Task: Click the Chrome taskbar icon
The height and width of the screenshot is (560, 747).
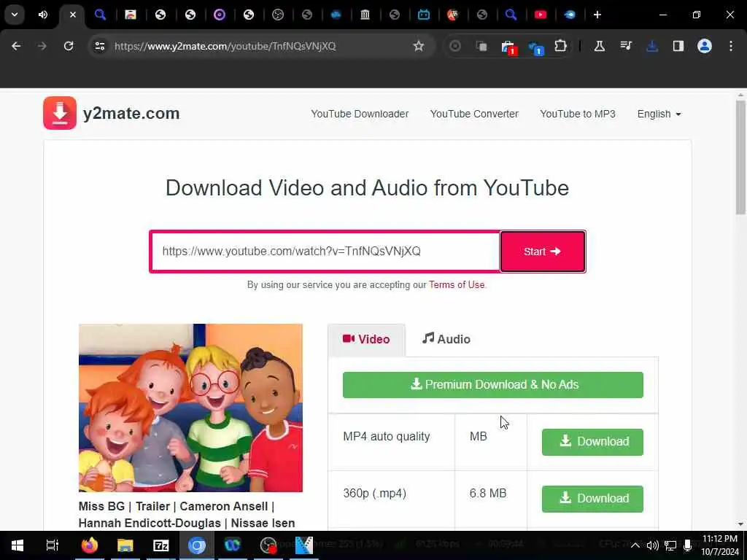Action: tap(197, 545)
